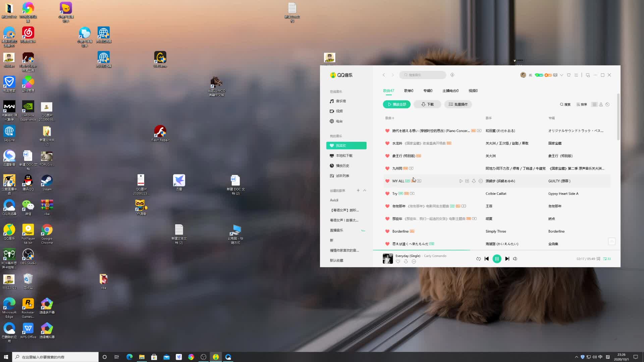Unlike the song MY ALL
This screenshot has width=644, height=362.
coord(387,181)
